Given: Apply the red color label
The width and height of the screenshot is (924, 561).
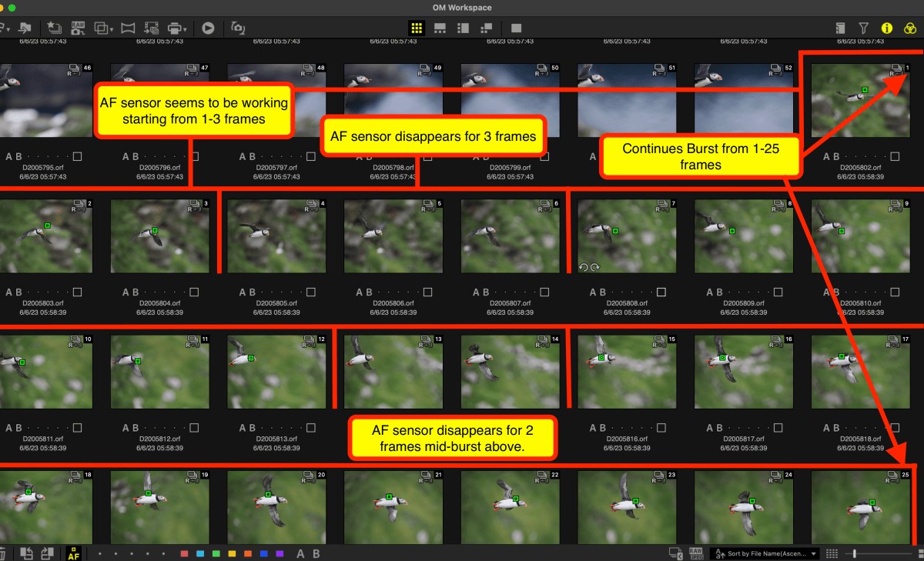Looking at the screenshot, I should tap(184, 553).
